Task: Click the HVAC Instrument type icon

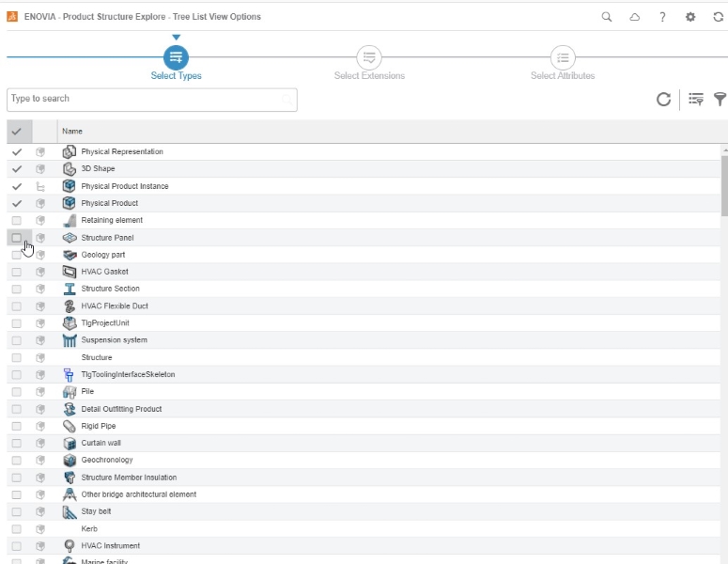Action: pos(70,545)
